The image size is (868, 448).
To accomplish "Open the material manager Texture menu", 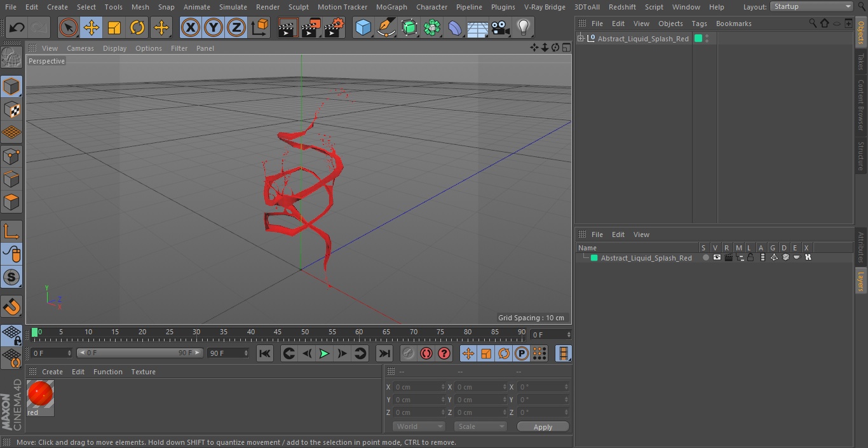I will pos(143,372).
